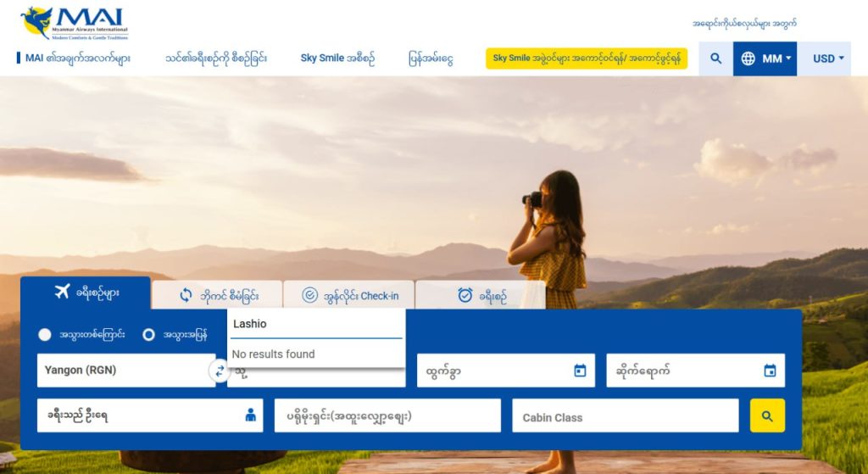Screen dimensions: 868x474
Task: Swap origin and destination arrows icon
Action: (x=220, y=371)
